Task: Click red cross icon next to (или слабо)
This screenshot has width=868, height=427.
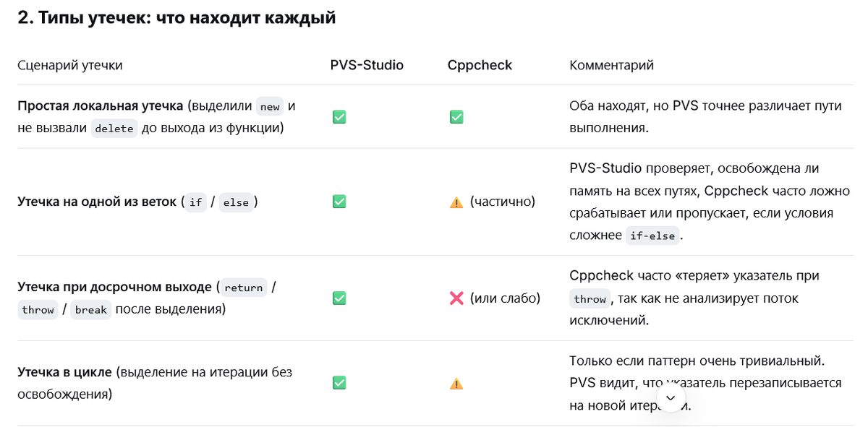Action: [456, 298]
